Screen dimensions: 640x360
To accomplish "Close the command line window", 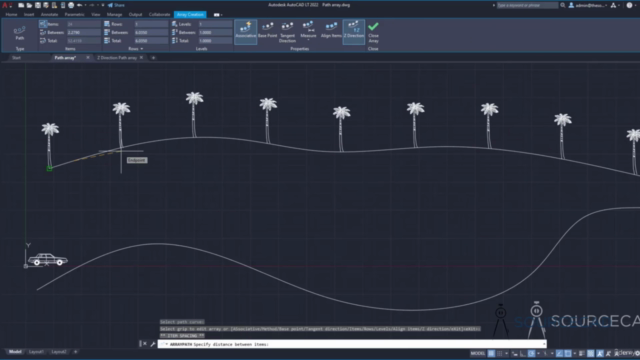I will coord(145,344).
